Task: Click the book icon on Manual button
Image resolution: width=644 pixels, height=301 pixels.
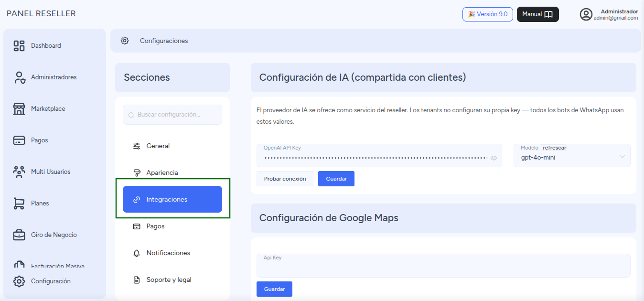Action: (548, 14)
